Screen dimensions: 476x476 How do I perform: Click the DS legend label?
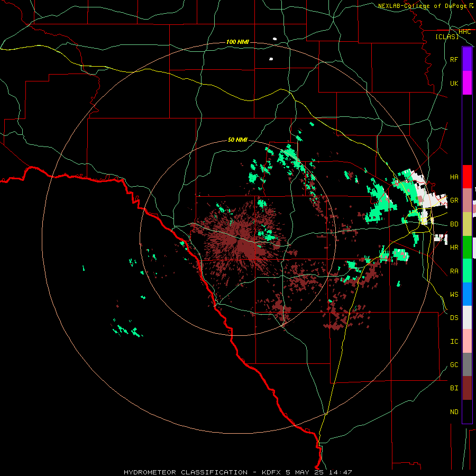pos(454,318)
